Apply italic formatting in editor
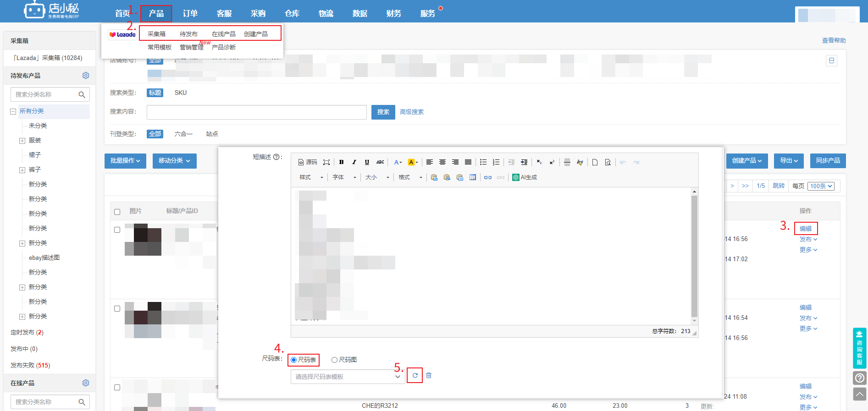The height and width of the screenshot is (411, 868). [354, 162]
